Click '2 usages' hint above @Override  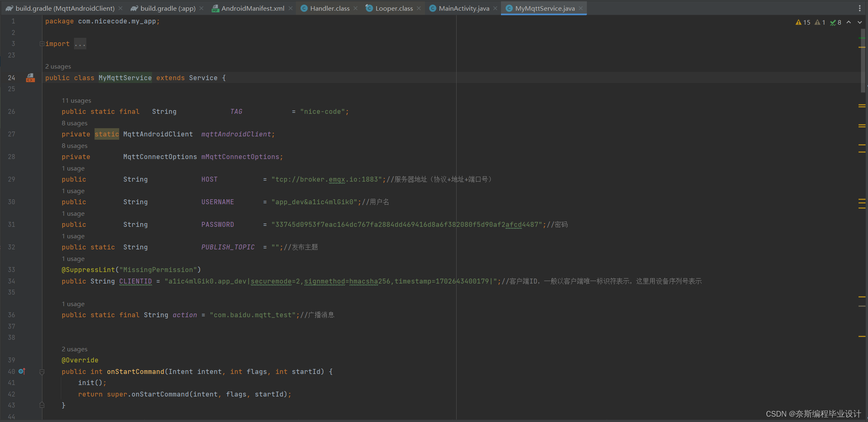point(74,349)
